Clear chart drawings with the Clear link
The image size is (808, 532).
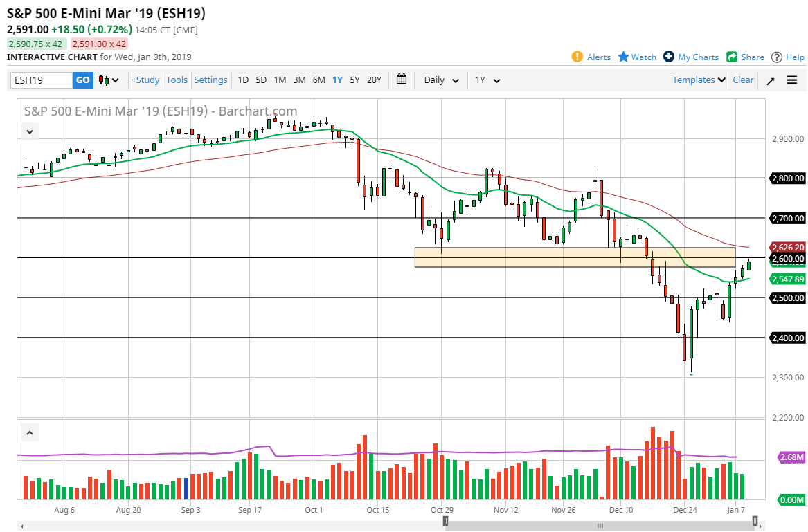point(743,80)
